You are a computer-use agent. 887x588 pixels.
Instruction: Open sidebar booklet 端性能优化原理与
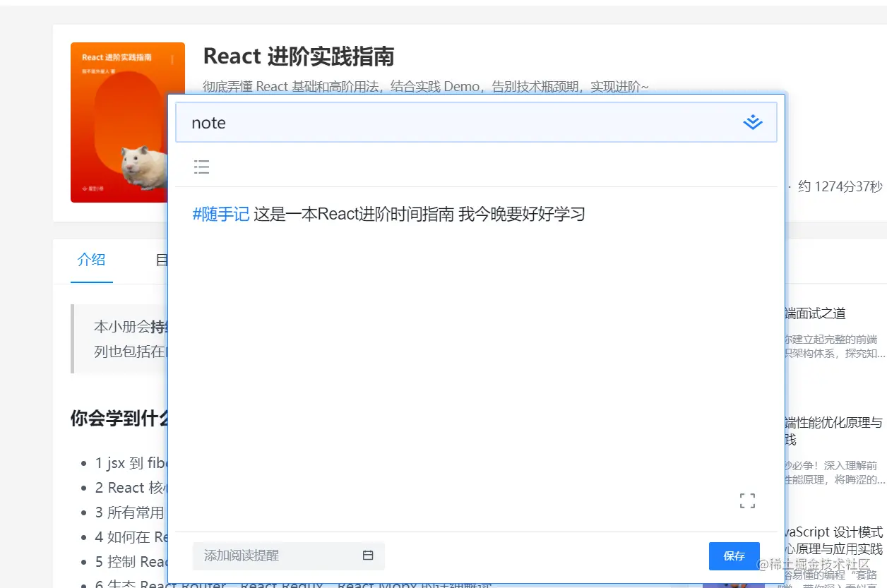point(833,422)
